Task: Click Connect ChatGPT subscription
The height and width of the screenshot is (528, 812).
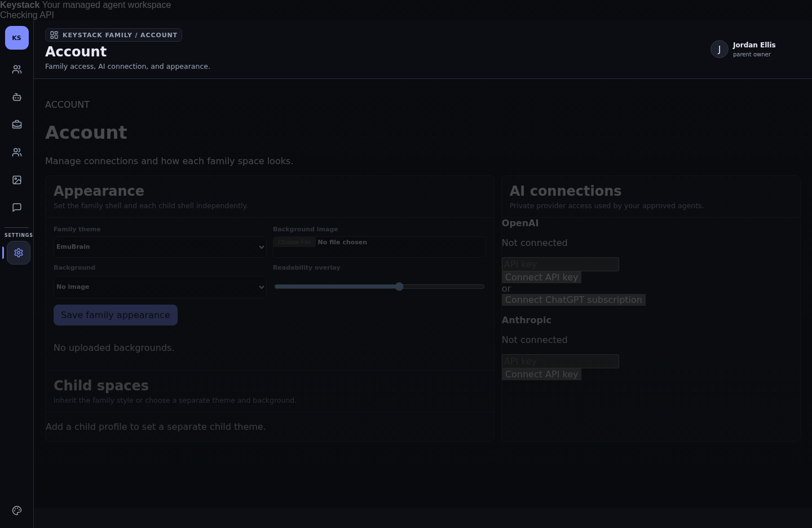Action: [x=573, y=300]
